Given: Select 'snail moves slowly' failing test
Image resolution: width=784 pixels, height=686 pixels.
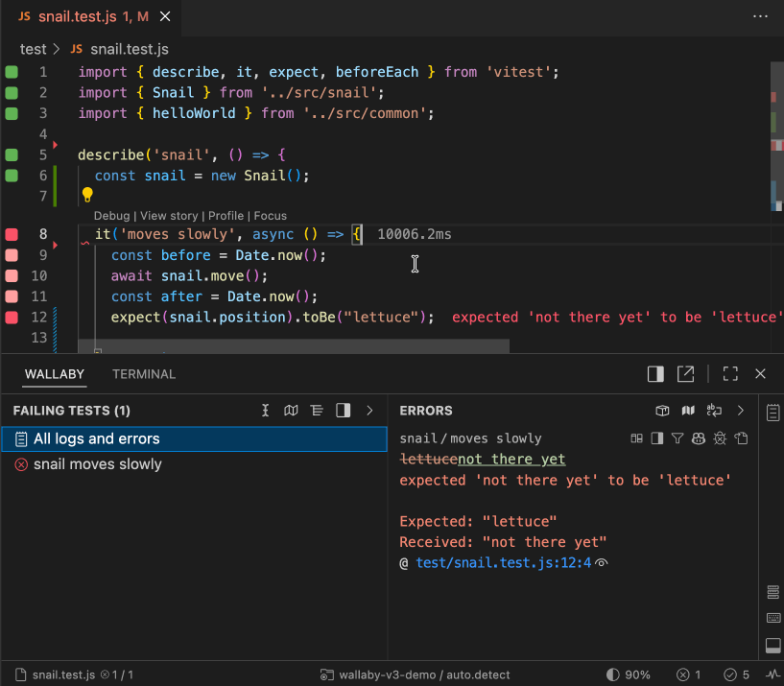Looking at the screenshot, I should 97,464.
